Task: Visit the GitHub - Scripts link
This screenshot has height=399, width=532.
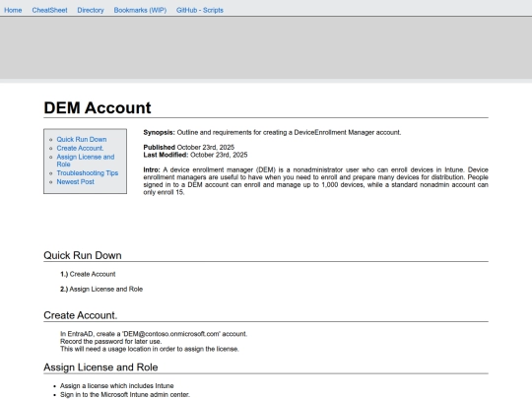Action: pos(199,10)
